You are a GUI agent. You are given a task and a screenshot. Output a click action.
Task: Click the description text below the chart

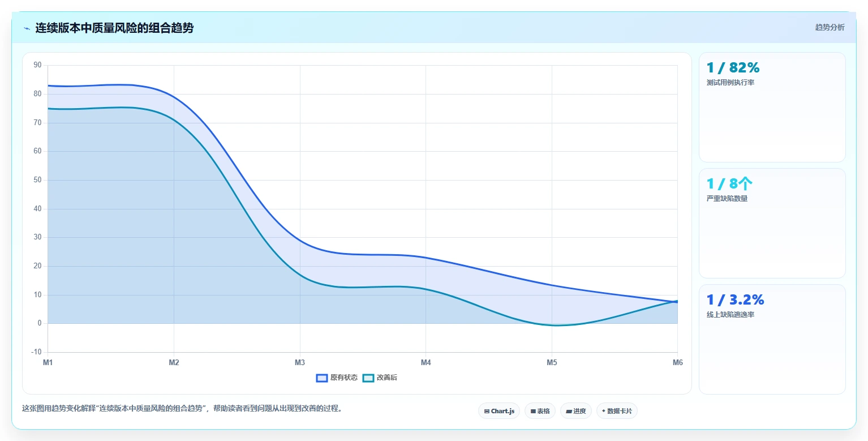(x=182, y=408)
